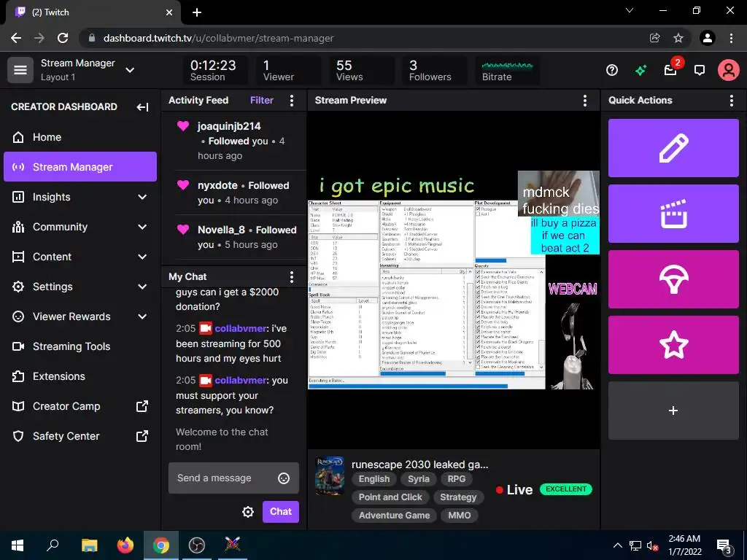Expand the Community sidebar section
747x560 pixels.
[x=142, y=227]
